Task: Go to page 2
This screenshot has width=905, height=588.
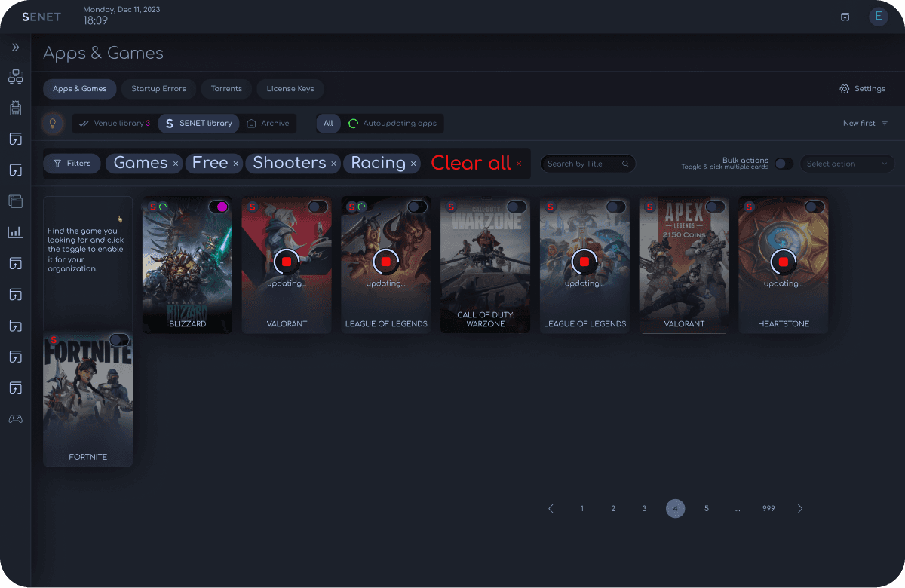Action: [x=613, y=509]
